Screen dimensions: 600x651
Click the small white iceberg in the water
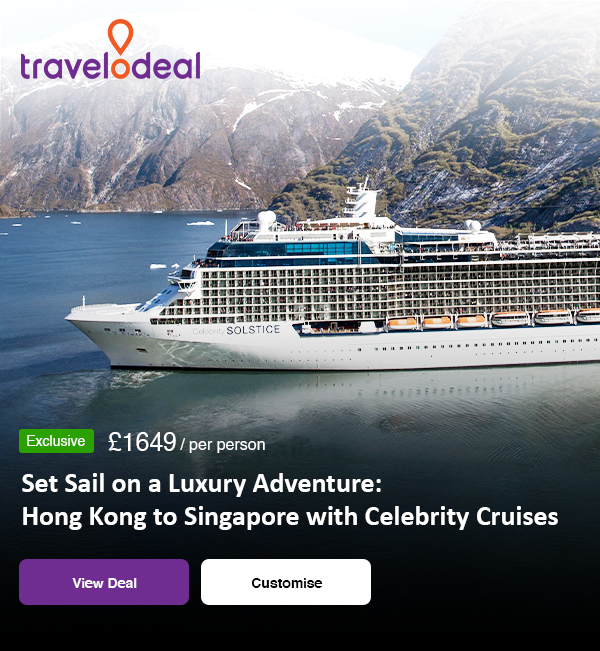coord(200,223)
